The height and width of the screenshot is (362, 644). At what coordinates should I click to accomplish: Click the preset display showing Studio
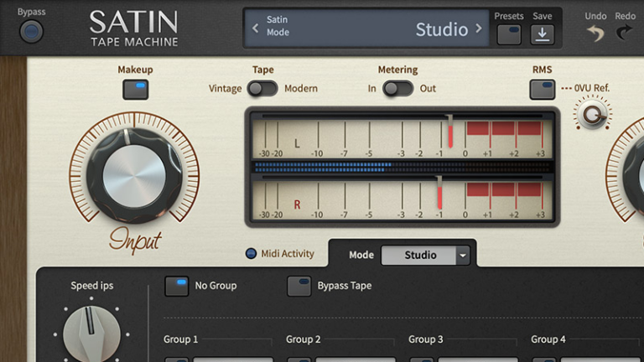point(366,28)
